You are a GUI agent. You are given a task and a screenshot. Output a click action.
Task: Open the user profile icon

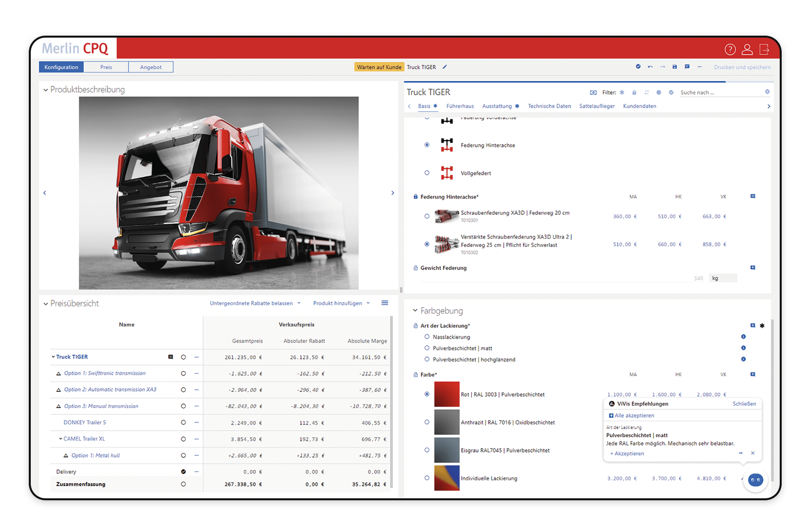coord(747,49)
